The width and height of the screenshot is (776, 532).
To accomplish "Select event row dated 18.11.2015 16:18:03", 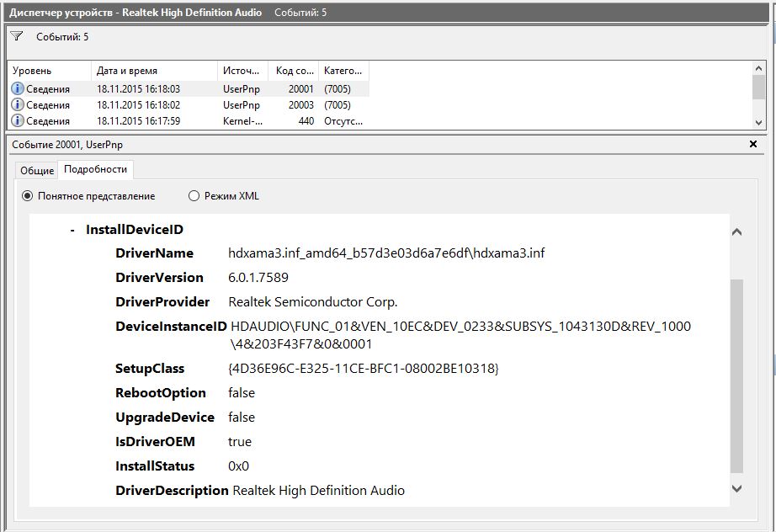I will [x=189, y=88].
